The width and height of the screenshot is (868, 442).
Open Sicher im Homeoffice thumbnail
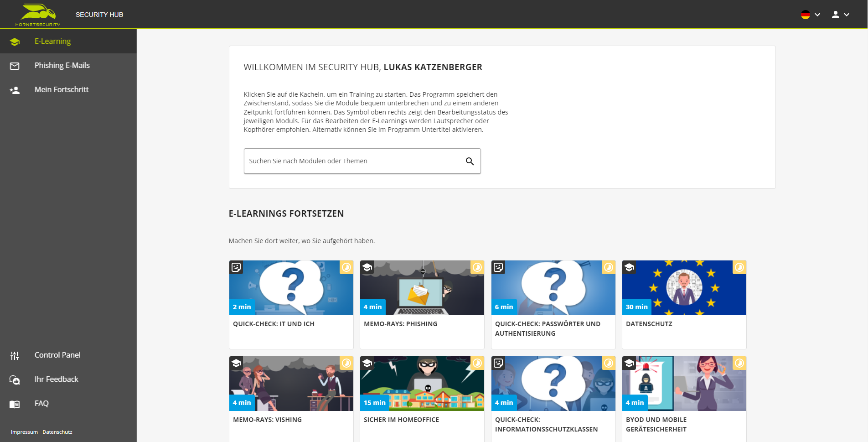[x=422, y=384]
